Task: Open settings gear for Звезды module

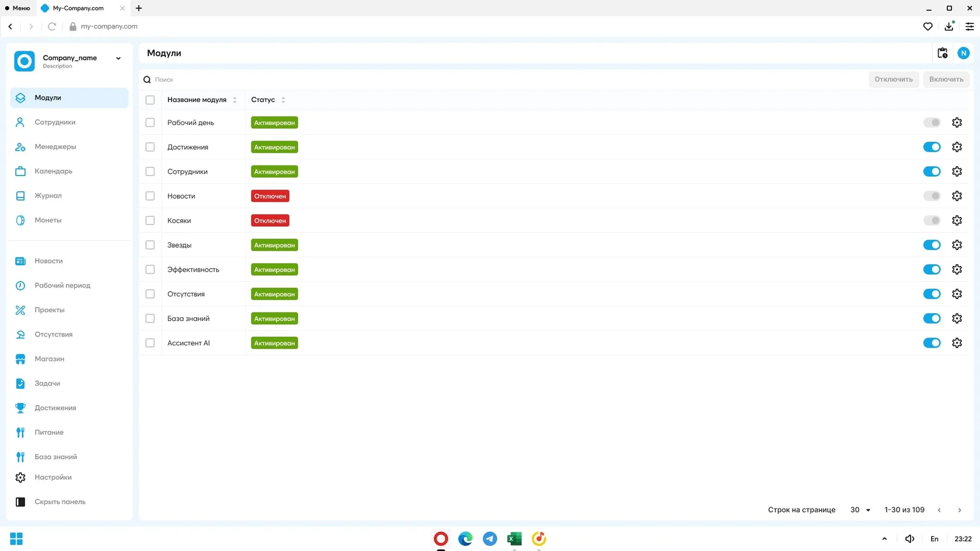Action: pos(957,245)
